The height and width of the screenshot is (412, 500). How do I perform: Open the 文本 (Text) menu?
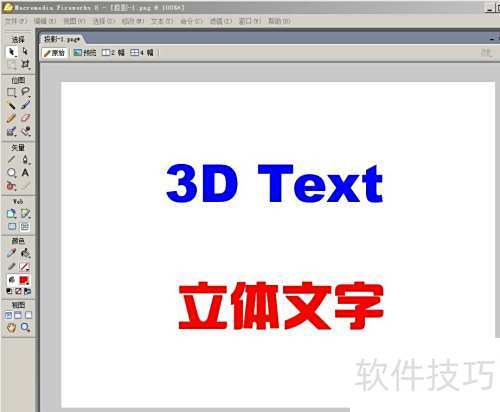[162, 21]
